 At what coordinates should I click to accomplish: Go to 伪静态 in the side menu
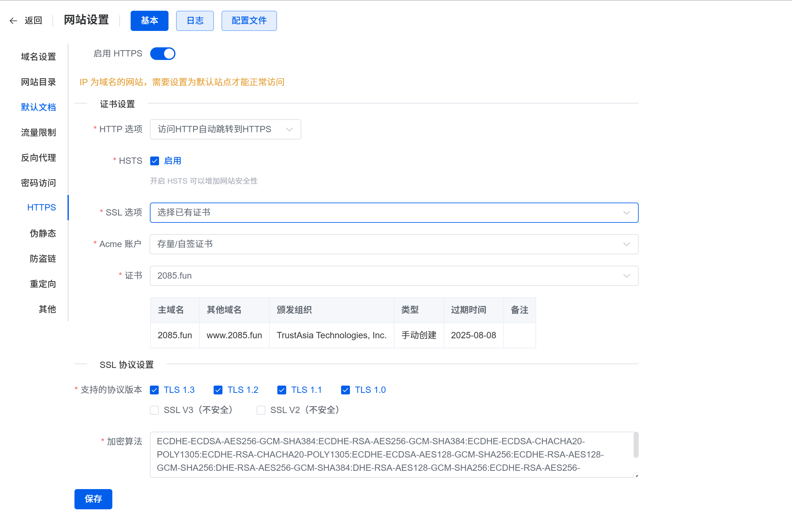(43, 233)
